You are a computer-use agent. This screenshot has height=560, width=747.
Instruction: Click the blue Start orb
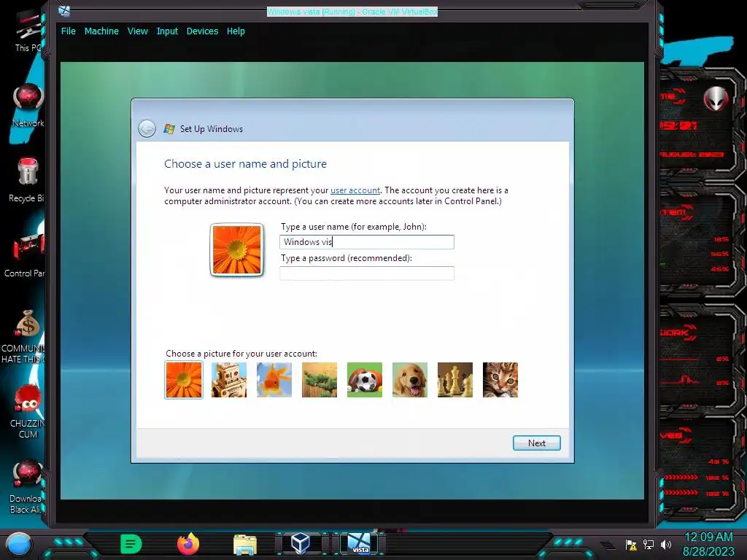18,544
